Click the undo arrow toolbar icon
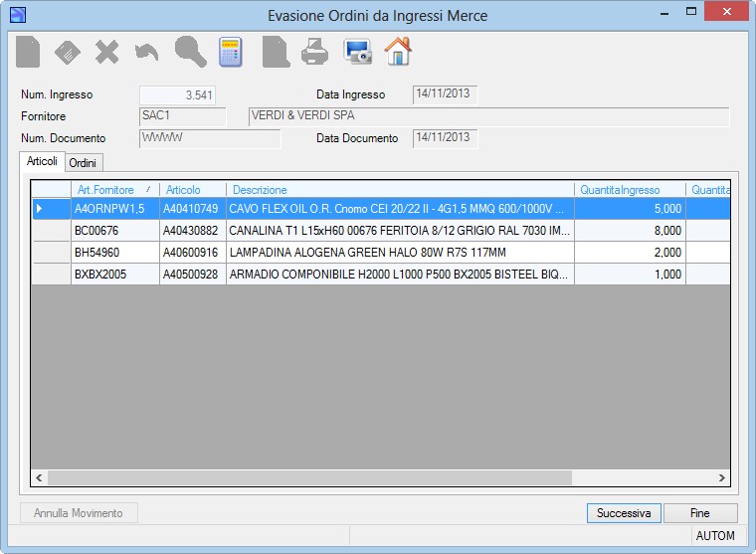Viewport: 756px width, 554px height. 146,52
